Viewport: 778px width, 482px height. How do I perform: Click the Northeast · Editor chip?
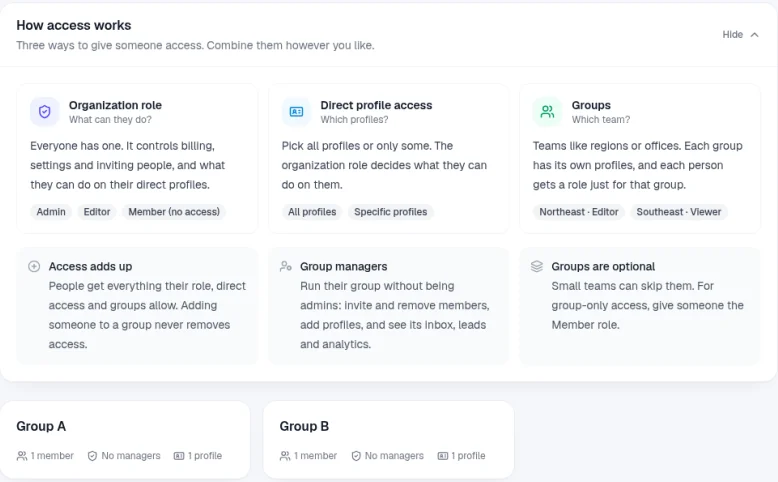point(579,212)
